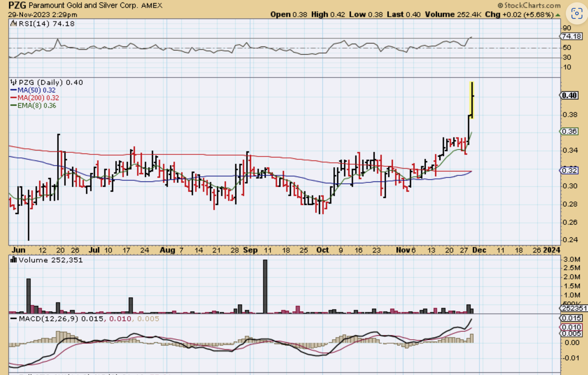Click the 0.40 last price tag on axis

tap(569, 96)
